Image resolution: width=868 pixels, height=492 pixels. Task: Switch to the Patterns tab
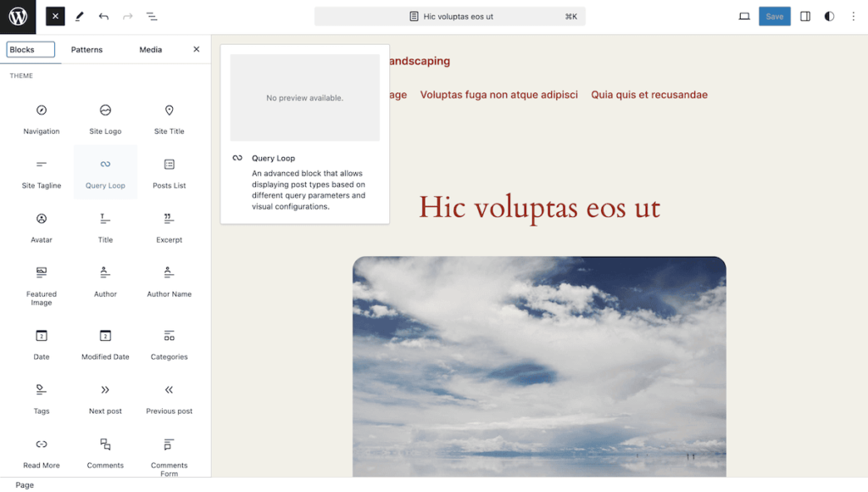86,49
